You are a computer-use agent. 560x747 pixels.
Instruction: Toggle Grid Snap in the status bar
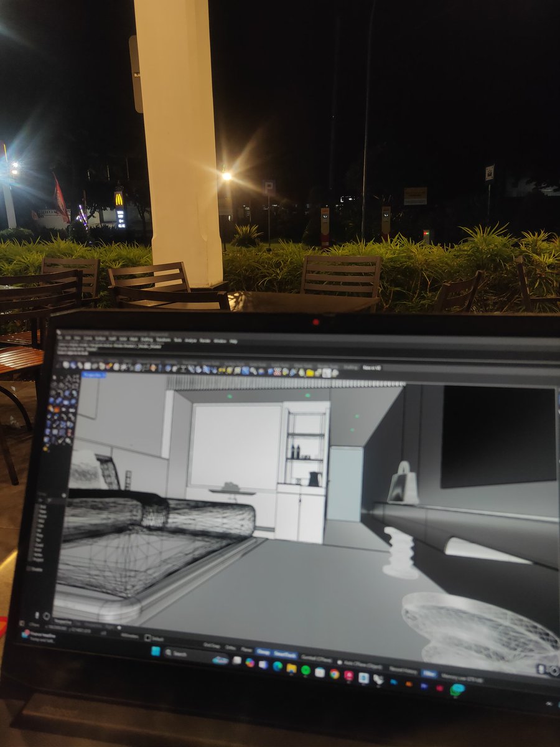[x=212, y=646]
